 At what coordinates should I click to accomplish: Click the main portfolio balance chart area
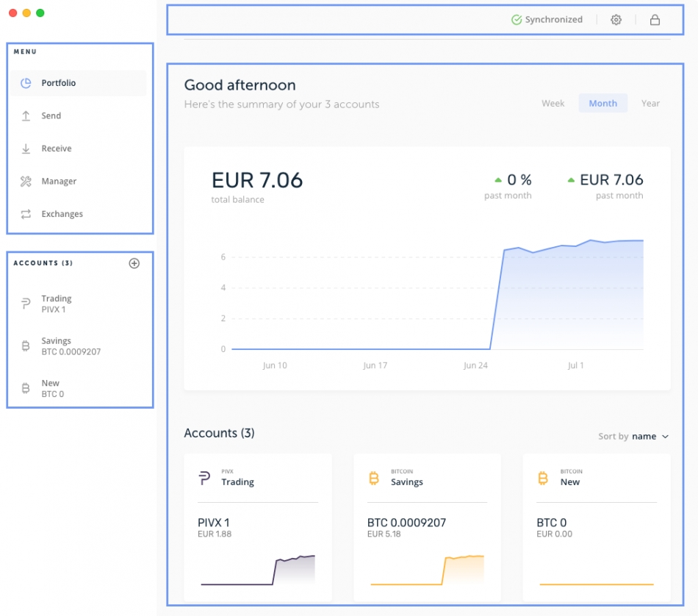click(437, 294)
